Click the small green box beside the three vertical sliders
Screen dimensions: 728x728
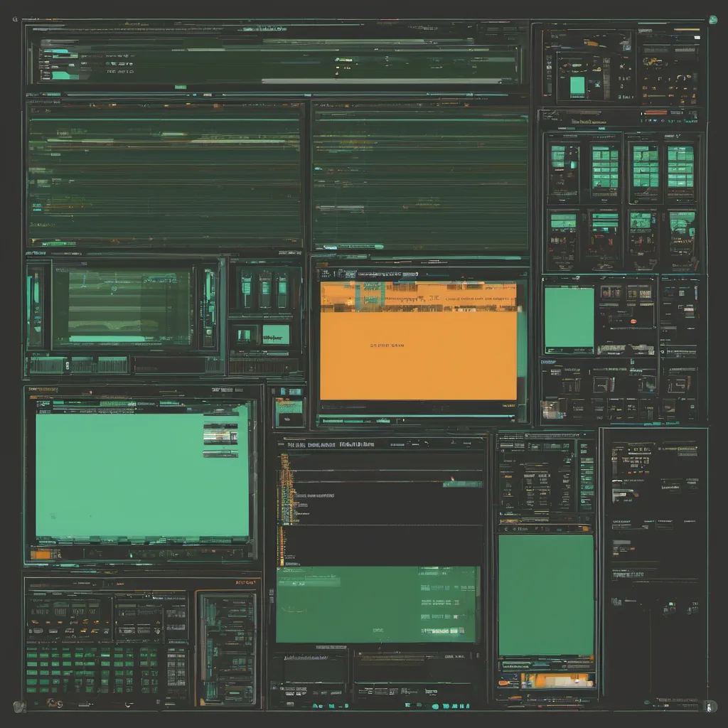pos(276,334)
